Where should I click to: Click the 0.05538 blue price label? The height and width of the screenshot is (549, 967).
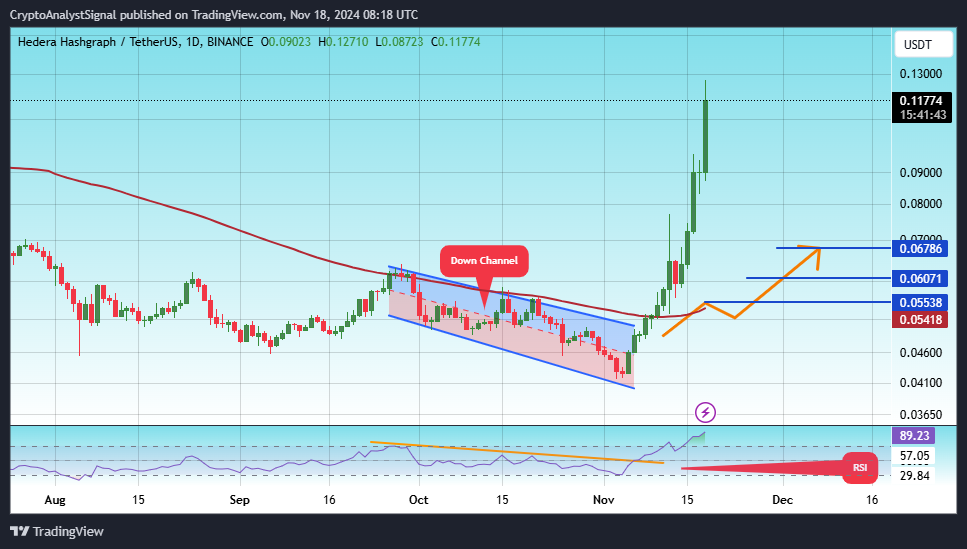pos(921,302)
